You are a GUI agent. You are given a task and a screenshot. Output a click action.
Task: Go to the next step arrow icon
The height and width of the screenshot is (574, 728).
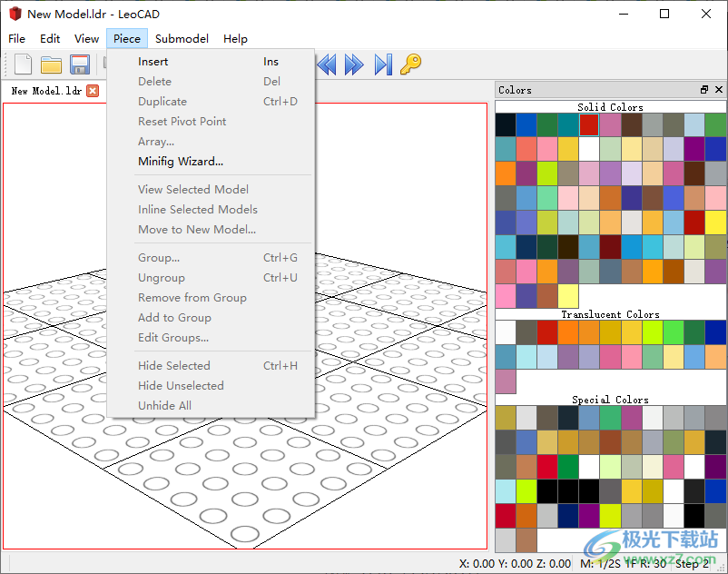click(x=354, y=64)
